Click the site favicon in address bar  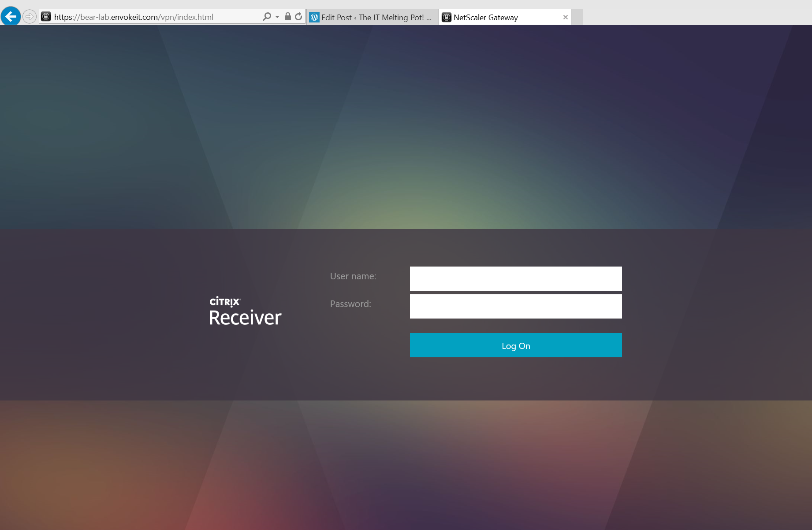46,17
